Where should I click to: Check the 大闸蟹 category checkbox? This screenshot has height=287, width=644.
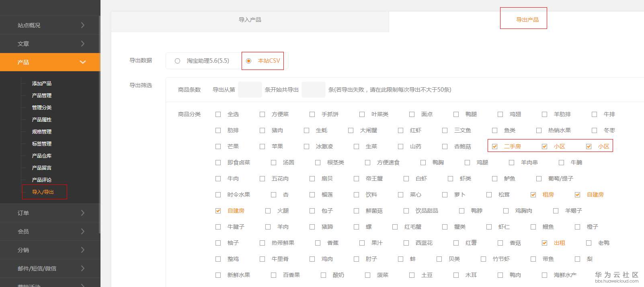[351, 130]
